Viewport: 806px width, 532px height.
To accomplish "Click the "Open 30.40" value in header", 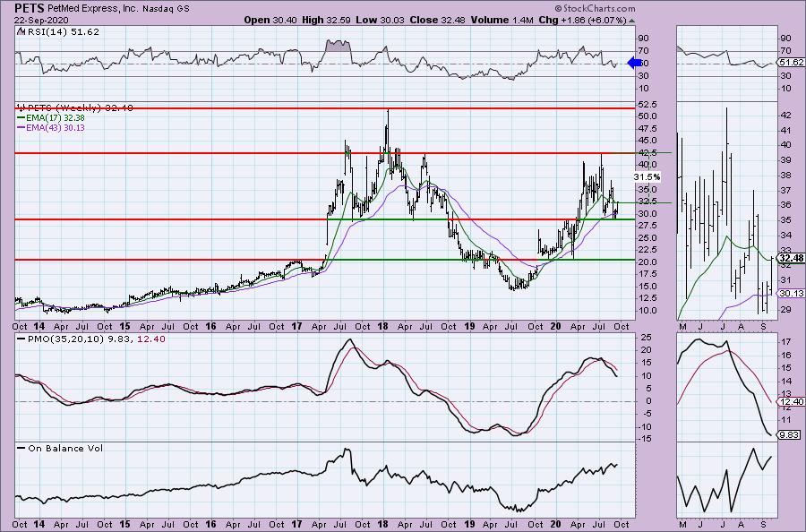I will [270, 20].
